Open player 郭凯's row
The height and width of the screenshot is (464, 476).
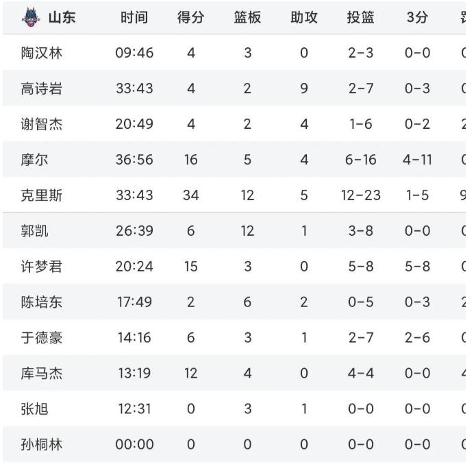point(234,230)
